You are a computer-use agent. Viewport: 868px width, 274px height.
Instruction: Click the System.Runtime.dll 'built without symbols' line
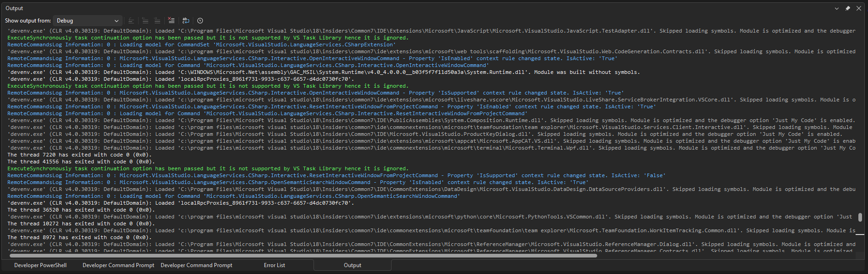click(x=324, y=72)
